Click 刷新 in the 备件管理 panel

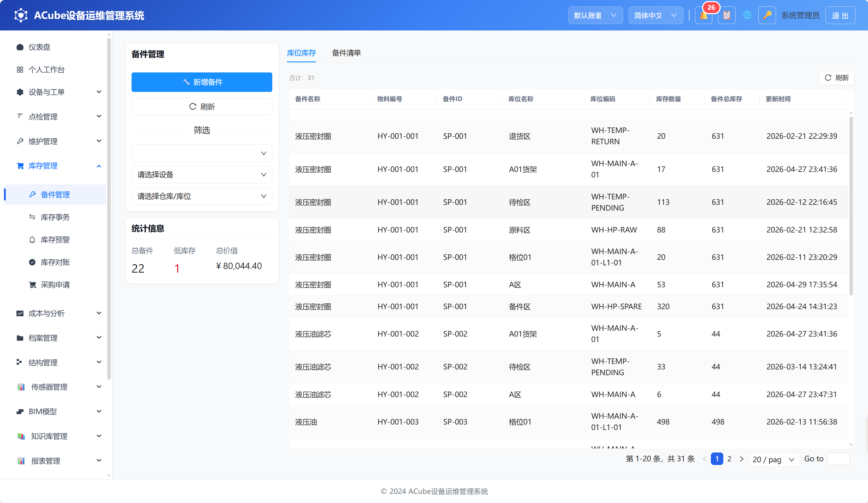click(x=202, y=107)
